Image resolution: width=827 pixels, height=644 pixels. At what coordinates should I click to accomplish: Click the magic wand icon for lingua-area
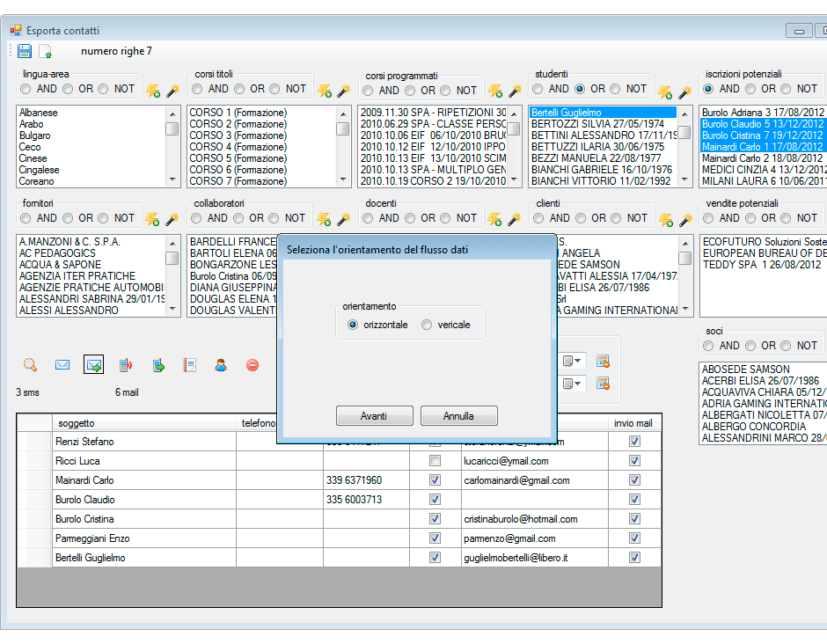point(172,91)
